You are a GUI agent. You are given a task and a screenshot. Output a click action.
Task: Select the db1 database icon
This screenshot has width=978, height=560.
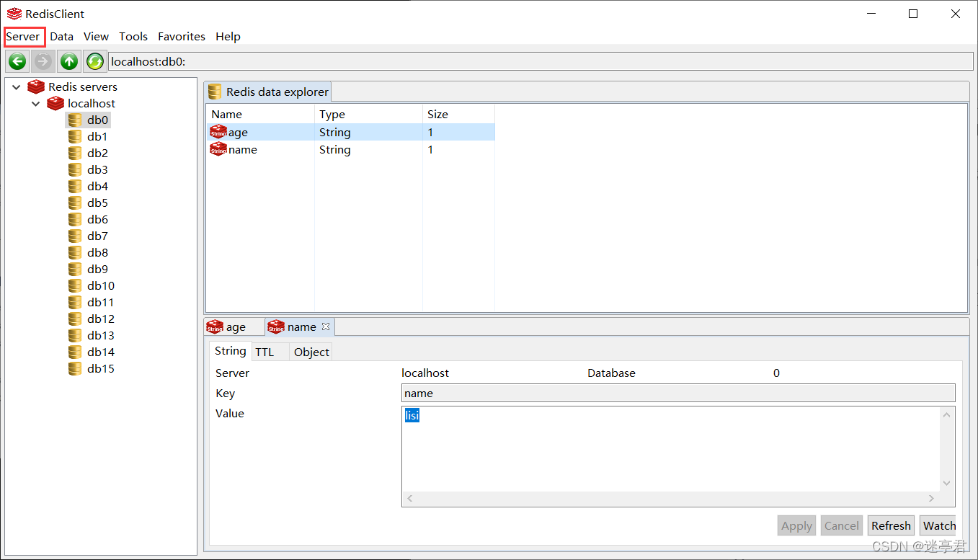(75, 136)
